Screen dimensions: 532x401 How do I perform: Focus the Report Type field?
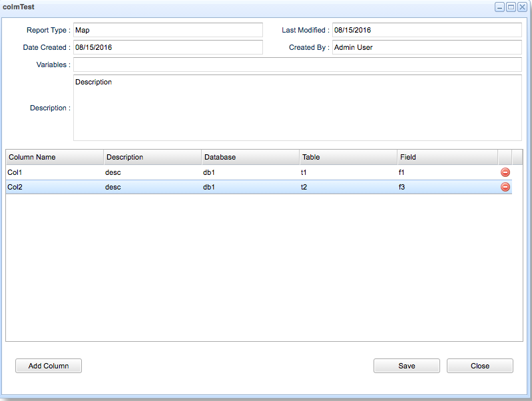click(x=168, y=30)
